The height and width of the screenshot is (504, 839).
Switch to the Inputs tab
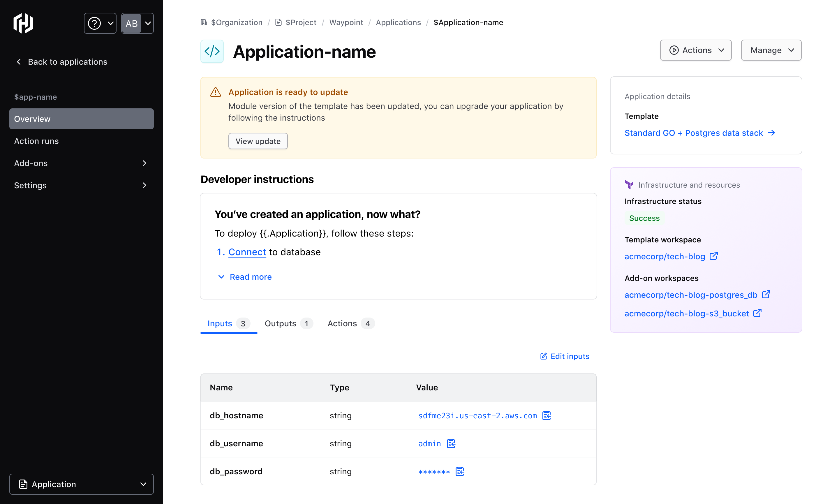pyautogui.click(x=228, y=323)
